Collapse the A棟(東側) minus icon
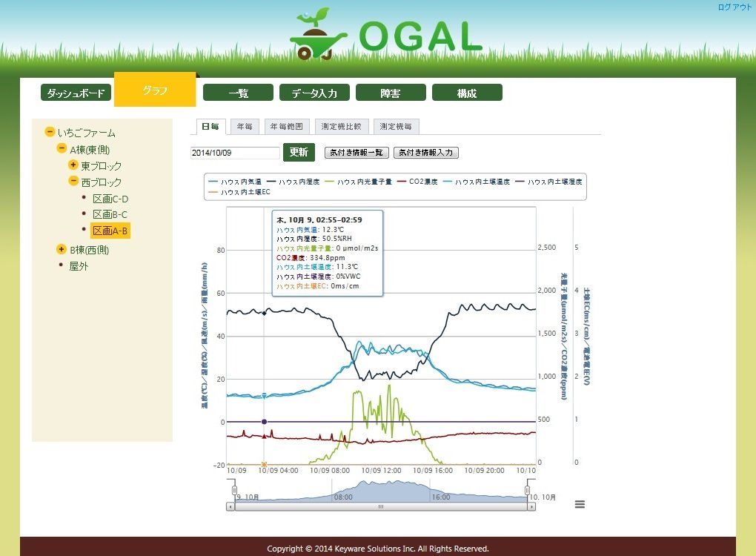 [x=62, y=149]
